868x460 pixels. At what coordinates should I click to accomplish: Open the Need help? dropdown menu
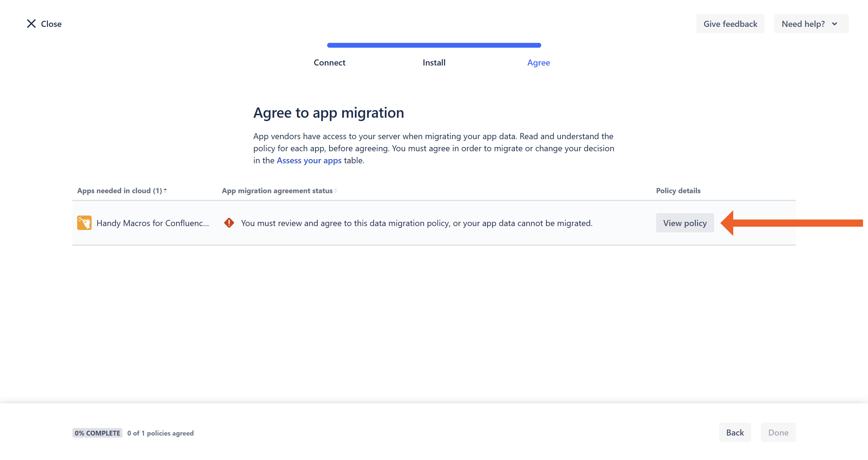point(803,24)
